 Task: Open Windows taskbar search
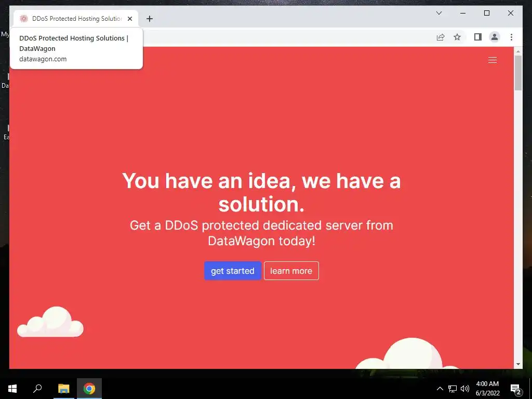click(x=37, y=389)
